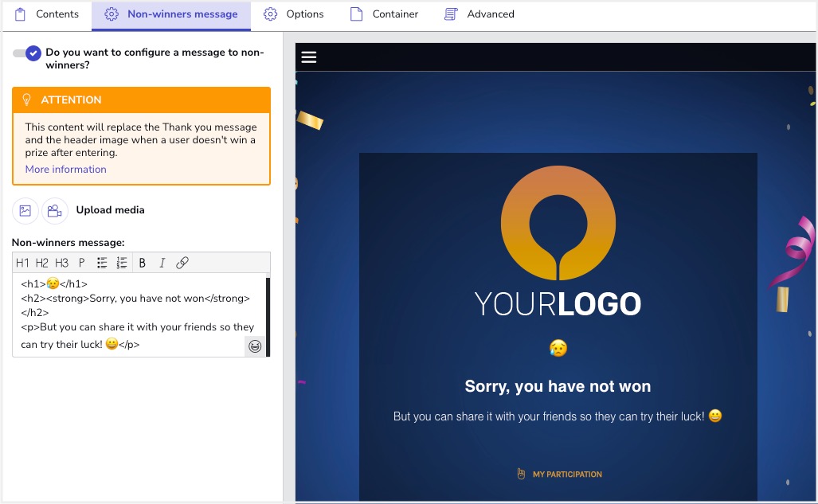This screenshot has width=818, height=504.
Task: Apply italic formatting in the editor toolbar
Action: coord(162,263)
